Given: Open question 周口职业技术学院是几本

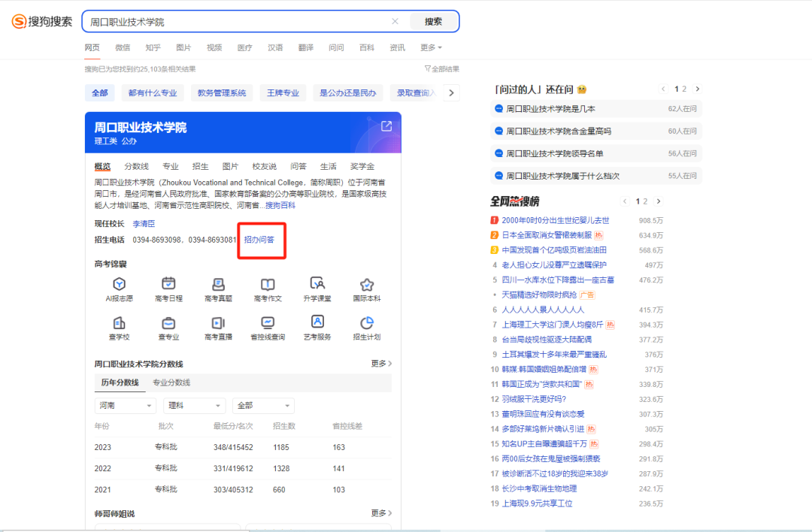Looking at the screenshot, I should pos(596,109).
